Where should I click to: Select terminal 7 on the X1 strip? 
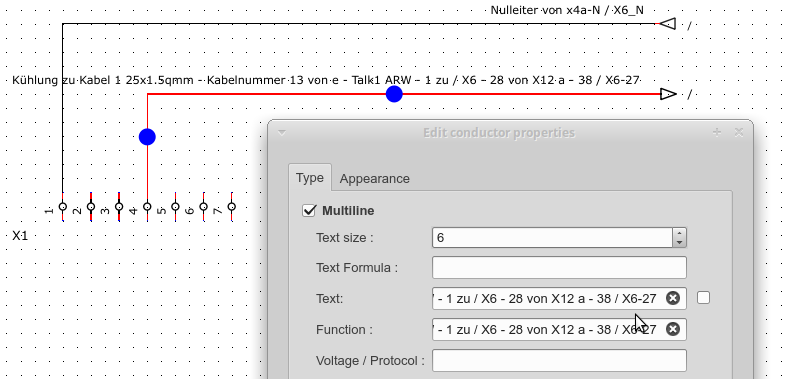tap(231, 206)
